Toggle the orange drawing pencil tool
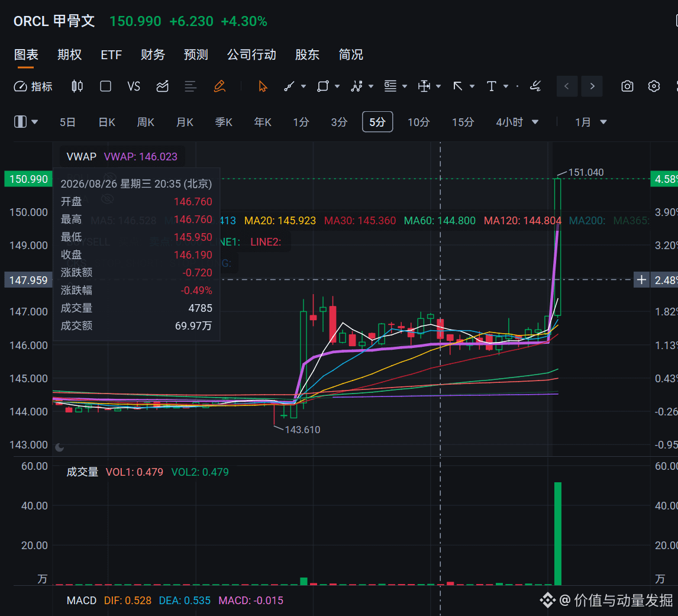The image size is (678, 616). point(219,86)
